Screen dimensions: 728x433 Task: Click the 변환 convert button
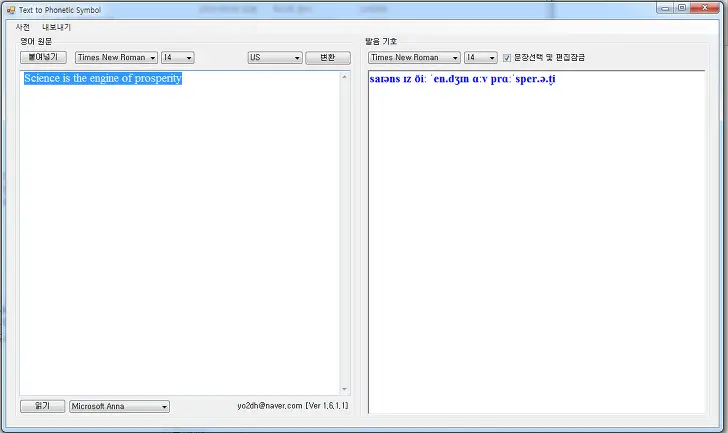coord(328,58)
